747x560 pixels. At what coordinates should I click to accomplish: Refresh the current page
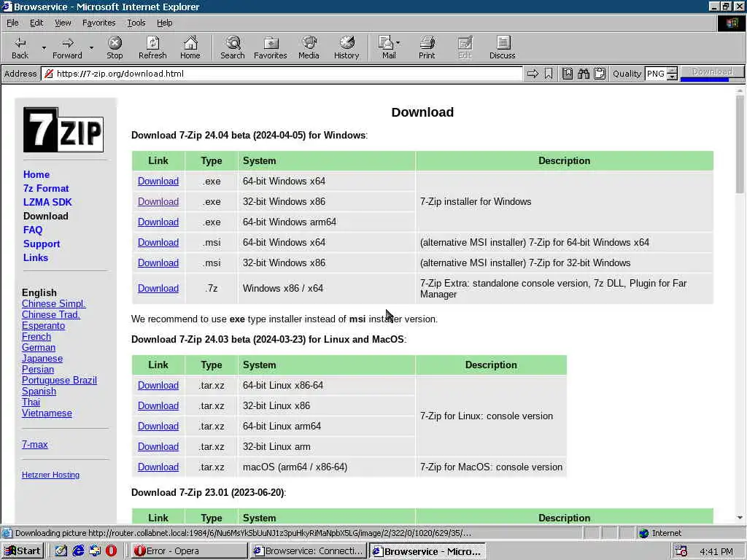152,47
